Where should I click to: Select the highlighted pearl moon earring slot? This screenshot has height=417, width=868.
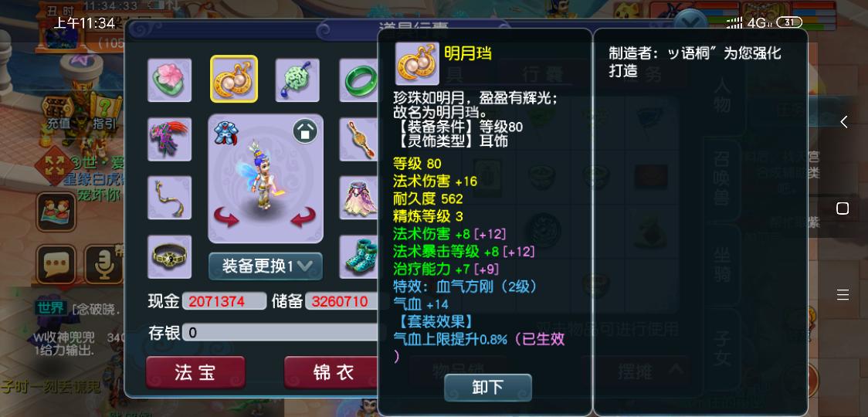(234, 80)
